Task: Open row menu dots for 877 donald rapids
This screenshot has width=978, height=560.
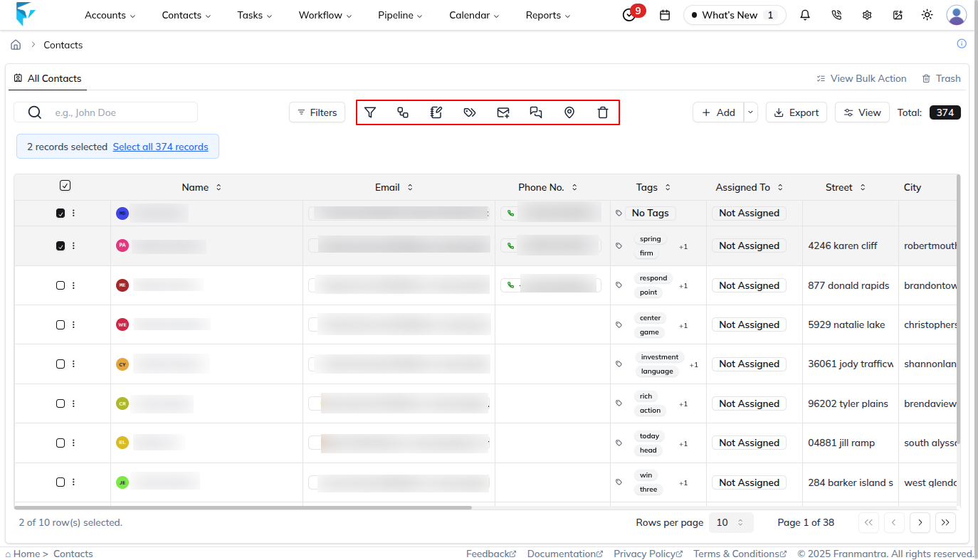Action: click(73, 285)
